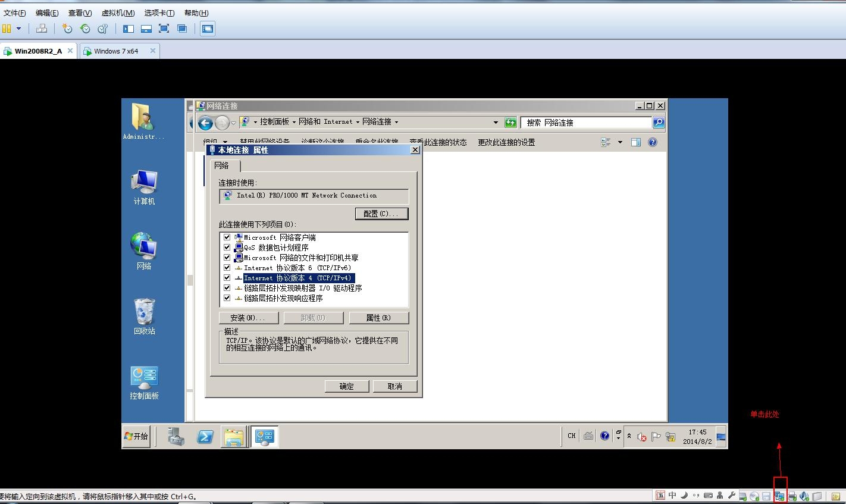Viewport: 846px width, 504px height.
Task: Toggle the thumbnail bar icon in VMware toolbar
Action: (x=146, y=29)
